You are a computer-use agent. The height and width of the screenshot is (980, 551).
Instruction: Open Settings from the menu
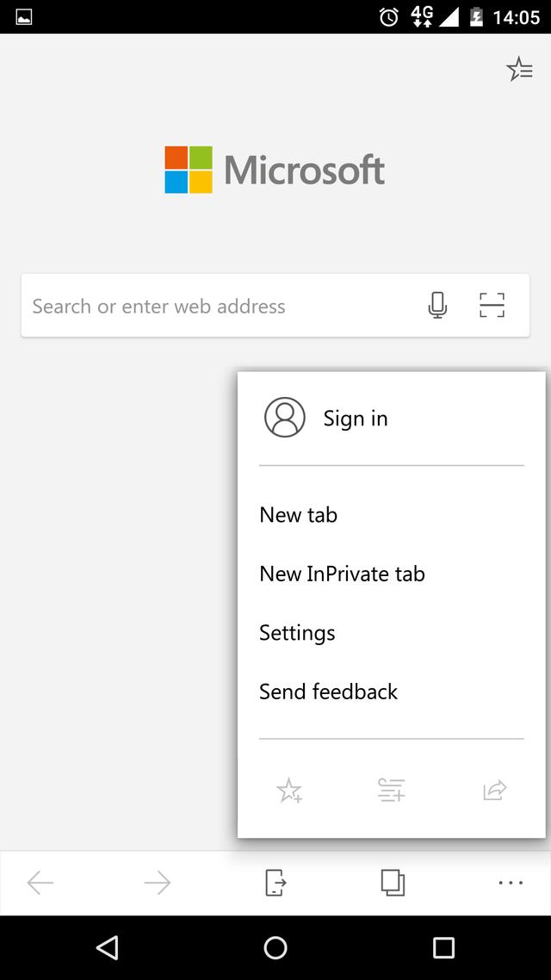tap(297, 633)
